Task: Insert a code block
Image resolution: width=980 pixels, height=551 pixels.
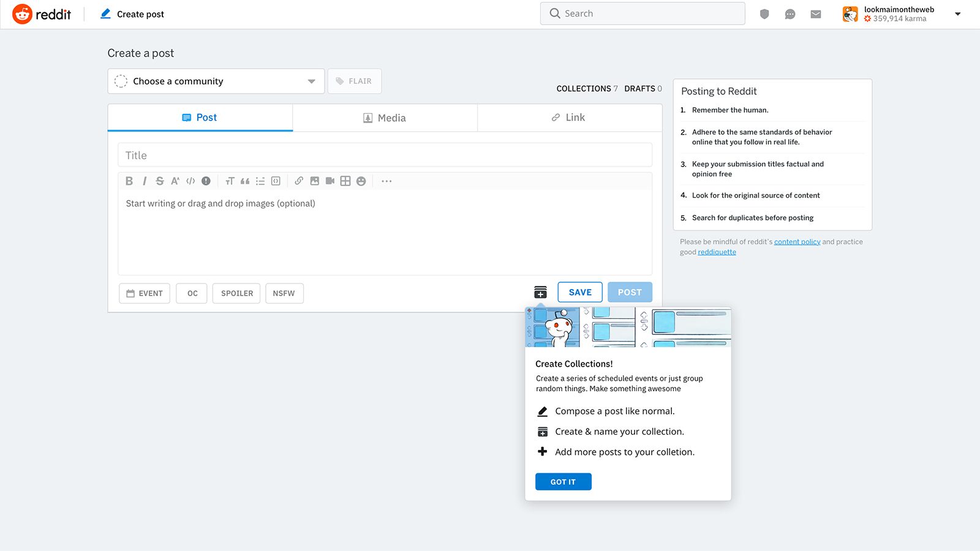Action: [276, 181]
